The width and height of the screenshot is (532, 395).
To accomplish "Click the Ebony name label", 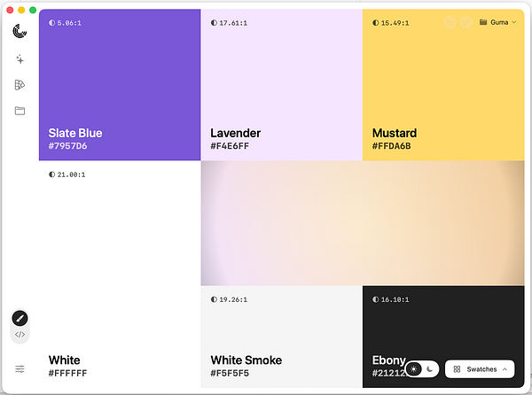I will [x=389, y=360].
